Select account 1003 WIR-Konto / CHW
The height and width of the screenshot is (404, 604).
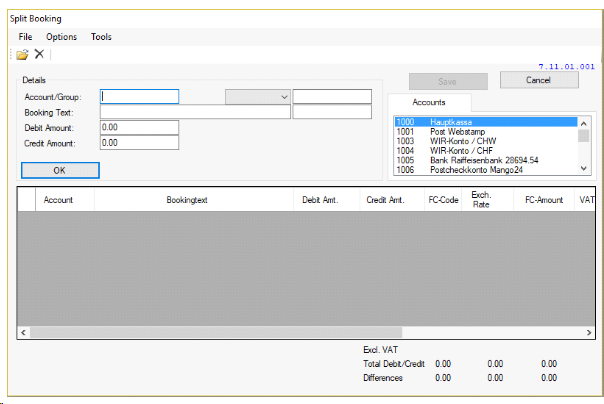[486, 141]
